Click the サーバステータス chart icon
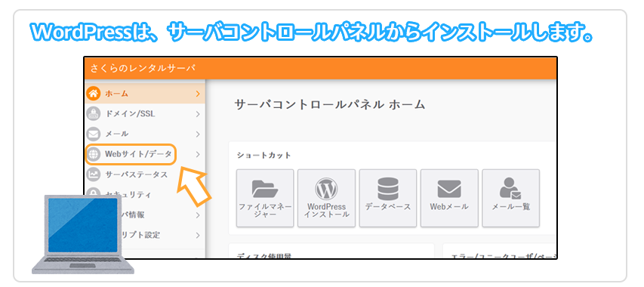The height and width of the screenshot is (287, 644). coord(93,174)
